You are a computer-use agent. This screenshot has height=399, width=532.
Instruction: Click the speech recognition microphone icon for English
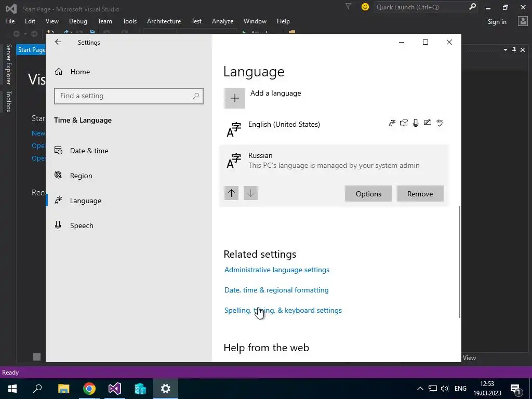pyautogui.click(x=416, y=123)
